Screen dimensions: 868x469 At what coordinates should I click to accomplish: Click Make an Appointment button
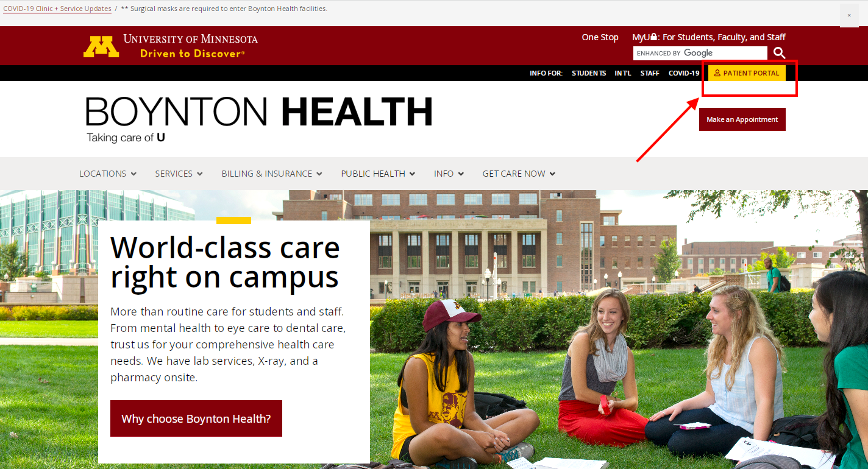(x=742, y=119)
